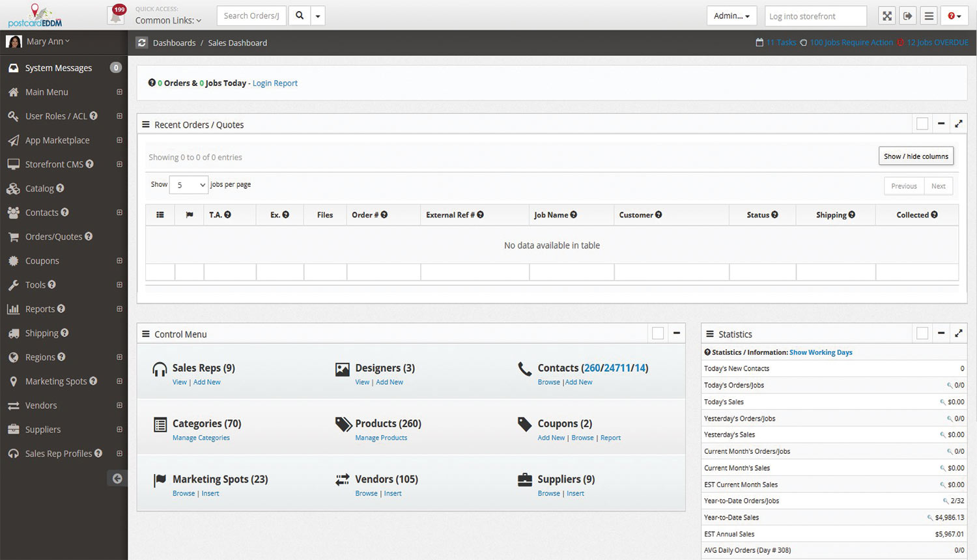Click the Suppliers briefcase icon

[x=524, y=480]
